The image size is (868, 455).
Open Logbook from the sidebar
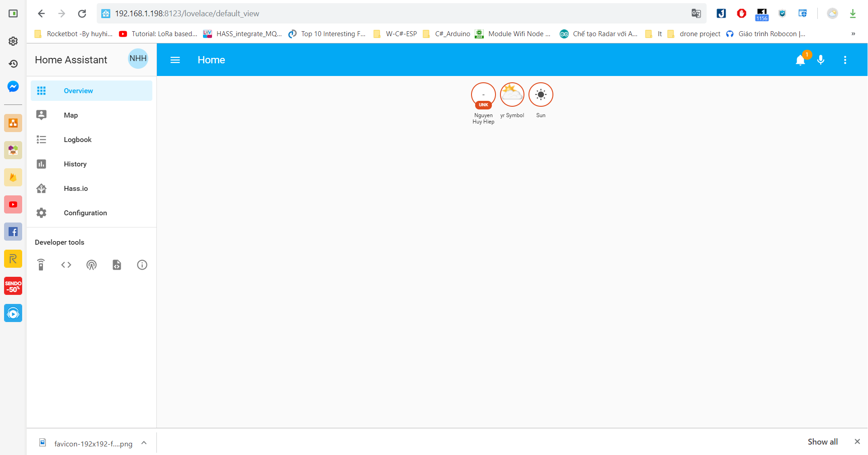pyautogui.click(x=91, y=140)
